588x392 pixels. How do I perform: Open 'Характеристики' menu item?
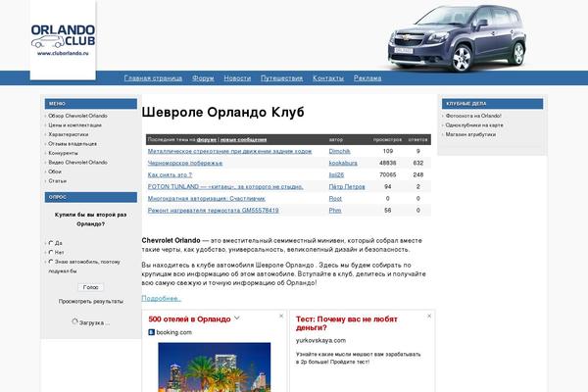[x=69, y=134]
